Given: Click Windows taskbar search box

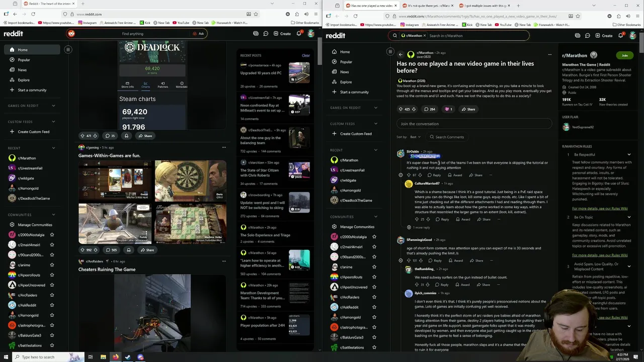Looking at the screenshot, I should coord(42,357).
